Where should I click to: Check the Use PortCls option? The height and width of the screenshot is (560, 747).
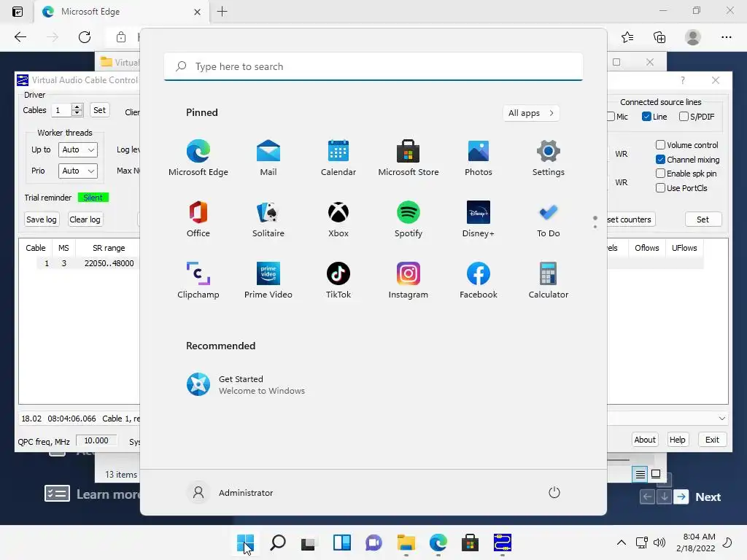(660, 187)
